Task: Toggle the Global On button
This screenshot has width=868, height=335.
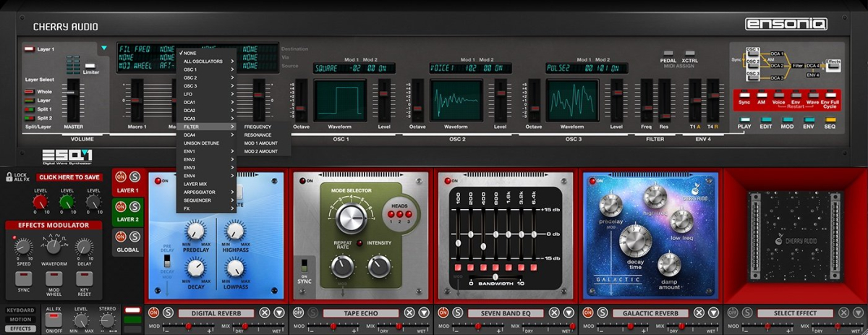Action: point(120,236)
